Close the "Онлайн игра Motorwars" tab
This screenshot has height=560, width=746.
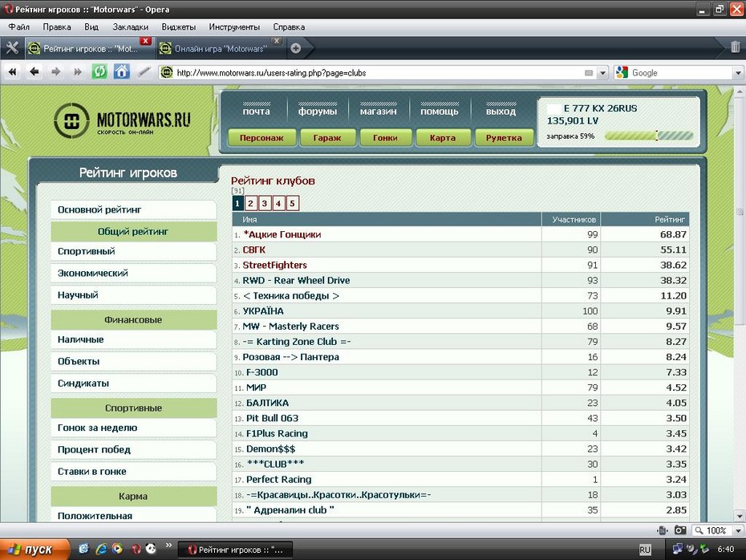tap(277, 41)
